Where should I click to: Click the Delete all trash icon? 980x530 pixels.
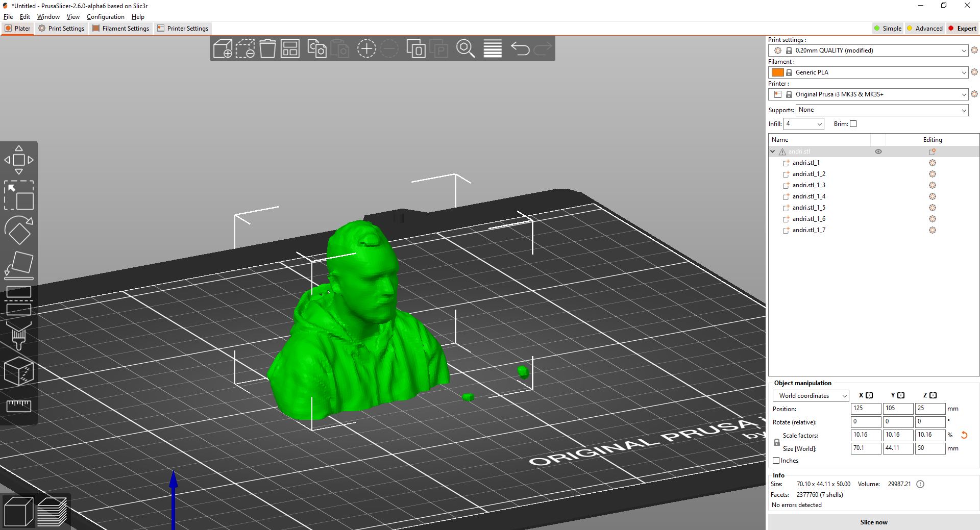pyautogui.click(x=267, y=48)
